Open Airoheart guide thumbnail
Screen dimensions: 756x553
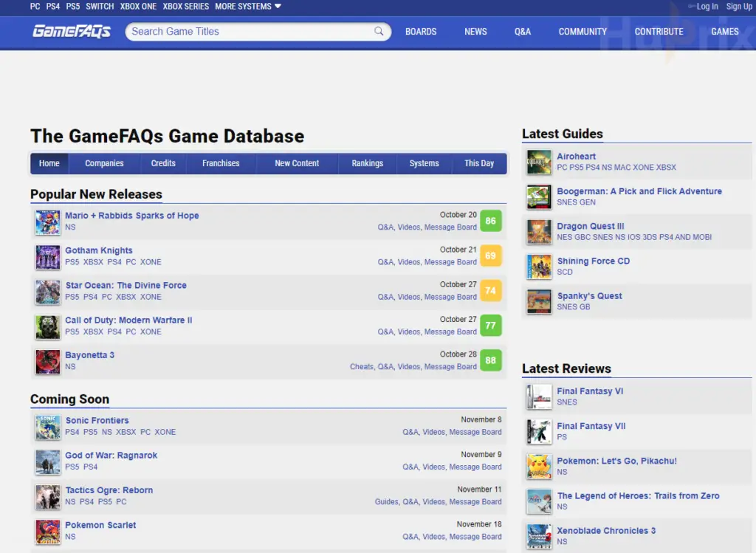point(538,162)
